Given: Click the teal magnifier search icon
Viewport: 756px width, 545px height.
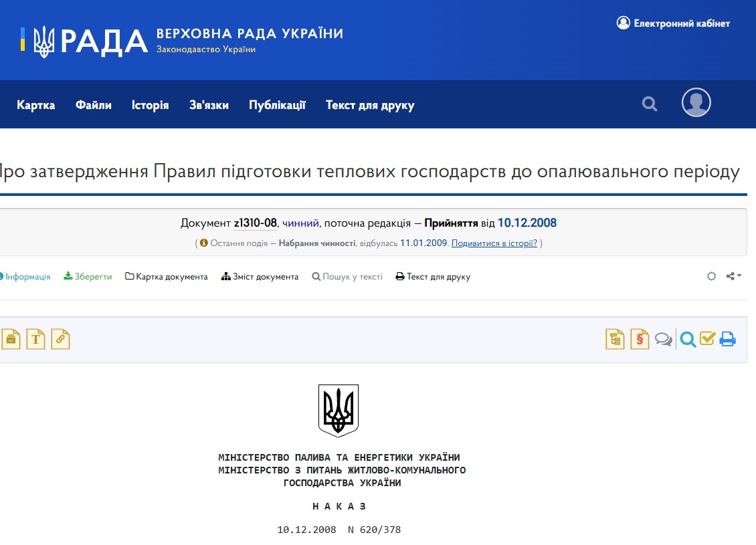Looking at the screenshot, I should pyautogui.click(x=688, y=340).
